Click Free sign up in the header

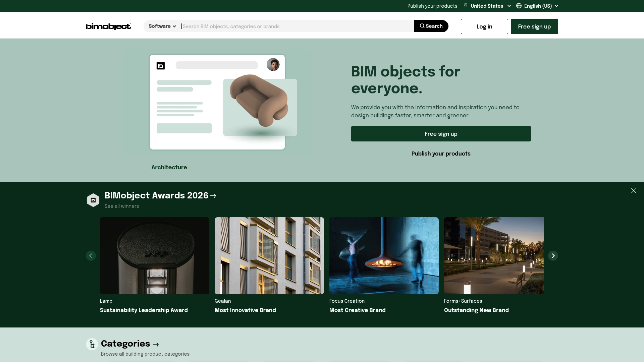click(534, 26)
